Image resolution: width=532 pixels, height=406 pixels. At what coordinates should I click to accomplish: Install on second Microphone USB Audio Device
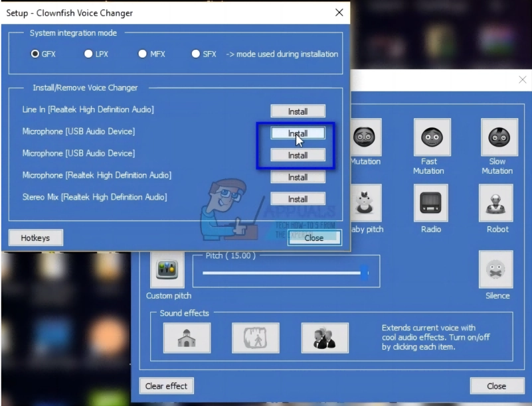(298, 155)
